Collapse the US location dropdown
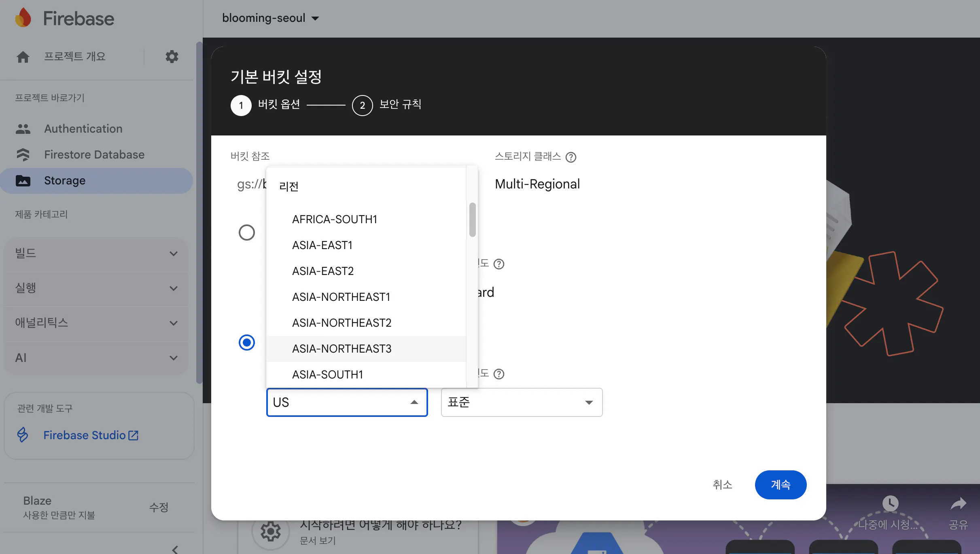Viewport: 980px width, 554px height. 414,402
